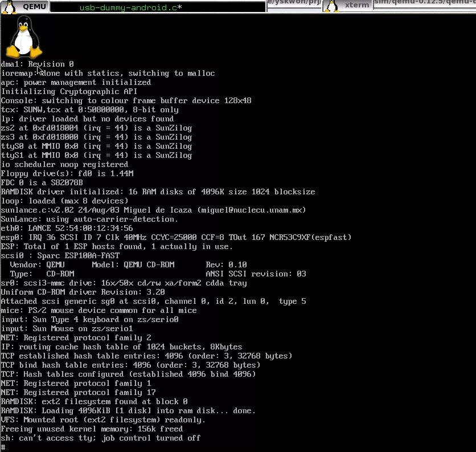Screen dimensions: 476x452
Task: Click 'FDC 0 is a S82078B' line
Action: click(42, 183)
